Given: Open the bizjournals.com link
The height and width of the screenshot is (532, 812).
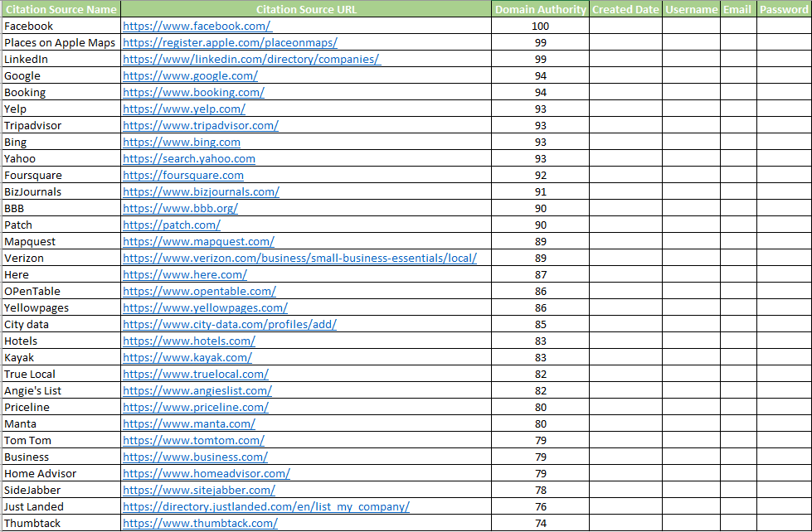Looking at the screenshot, I should 201,191.
